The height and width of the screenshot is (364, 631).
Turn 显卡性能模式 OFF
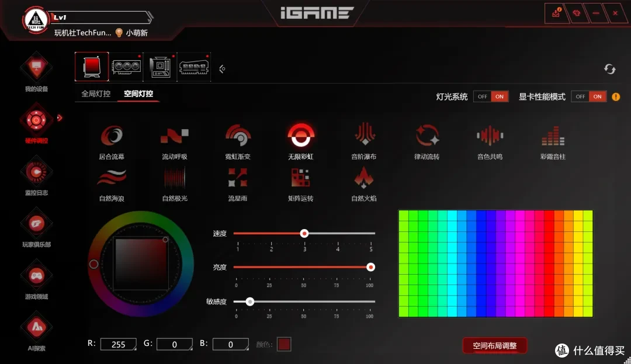tap(580, 96)
